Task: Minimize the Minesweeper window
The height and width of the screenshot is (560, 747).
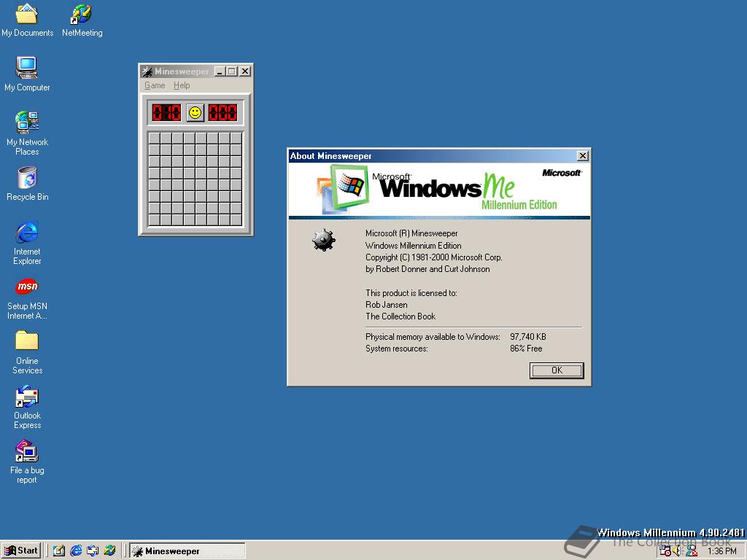Action: point(220,71)
